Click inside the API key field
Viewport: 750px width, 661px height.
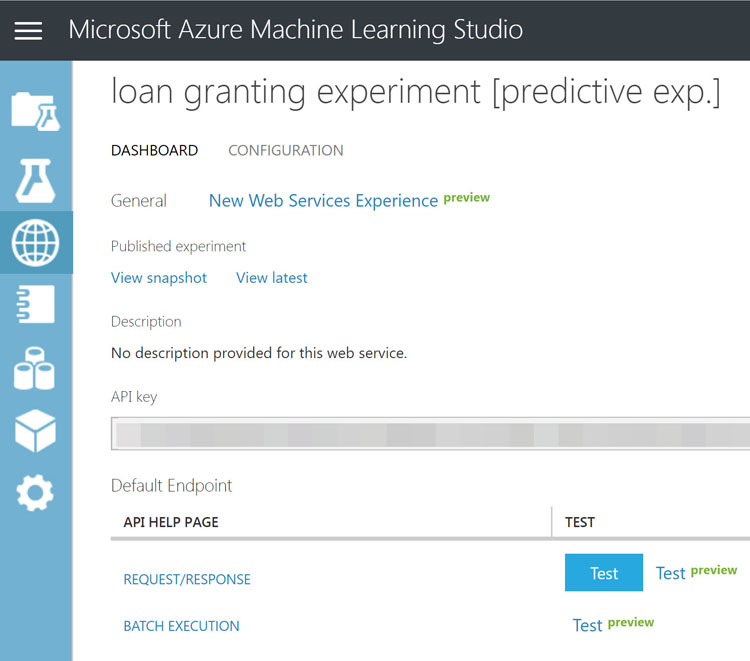coord(430,434)
